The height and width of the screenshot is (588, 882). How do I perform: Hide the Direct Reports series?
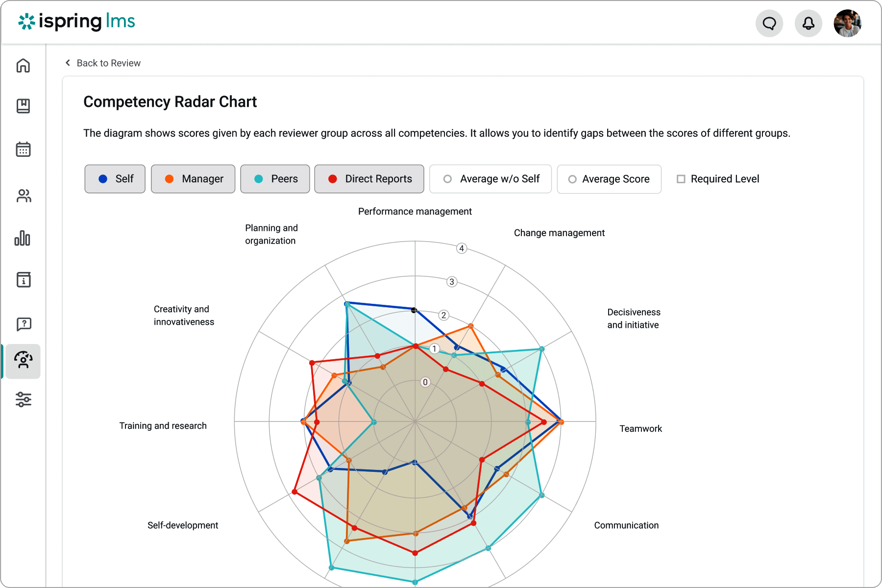click(x=369, y=179)
